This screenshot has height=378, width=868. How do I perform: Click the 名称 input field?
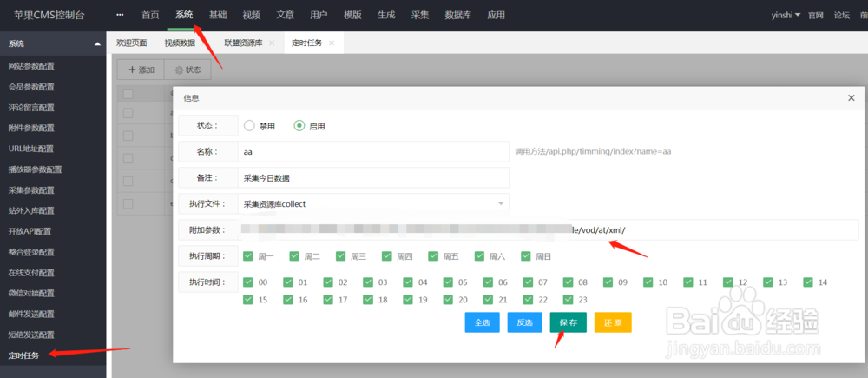tap(373, 151)
